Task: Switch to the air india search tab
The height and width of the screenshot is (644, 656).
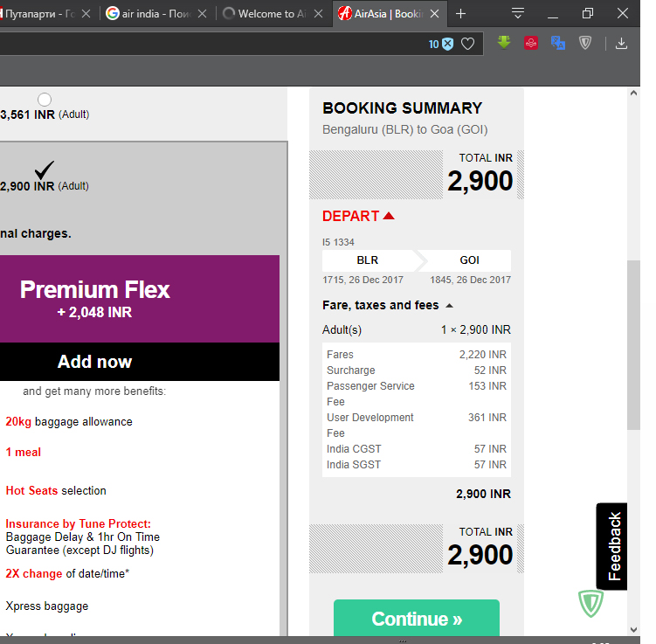Action: tap(157, 13)
